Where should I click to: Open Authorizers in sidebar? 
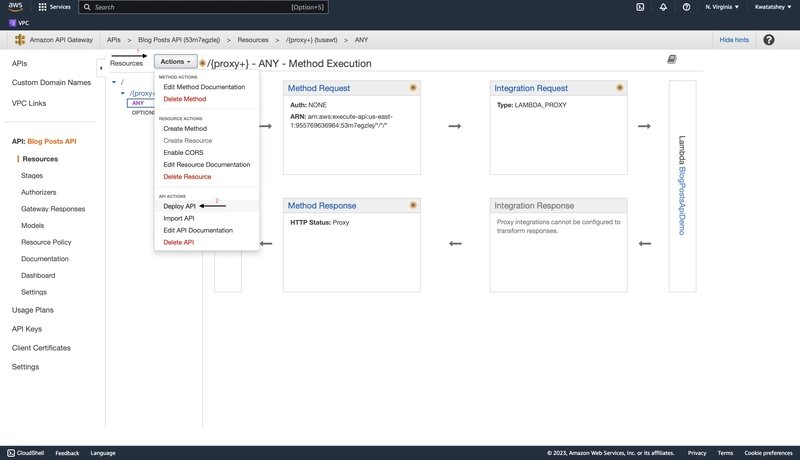point(38,192)
